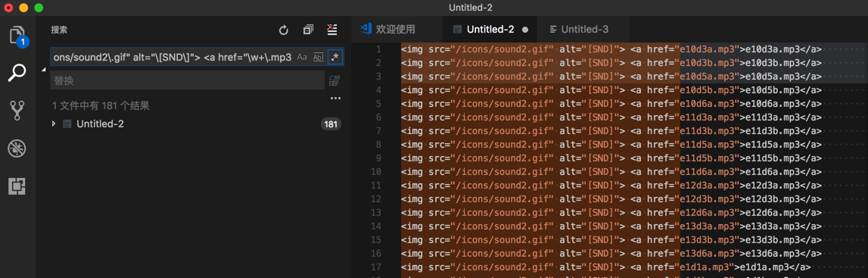
Task: Click line number 10 in the gutter
Action: point(376,172)
